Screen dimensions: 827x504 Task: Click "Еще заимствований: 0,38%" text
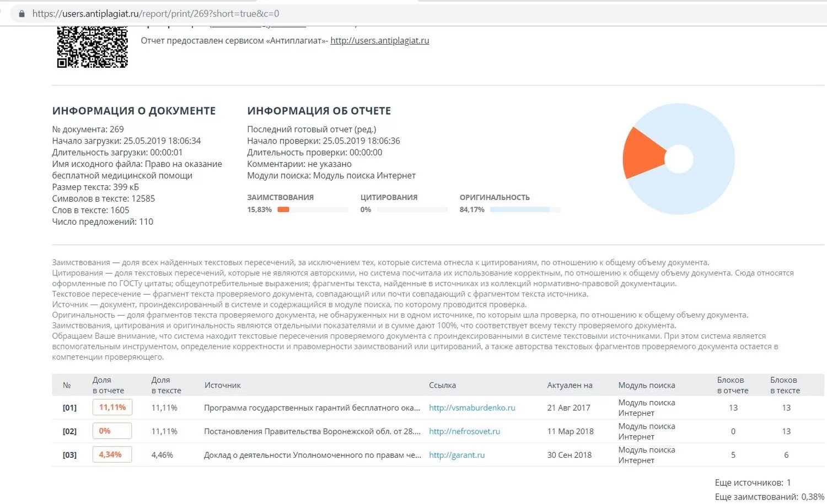click(x=770, y=497)
